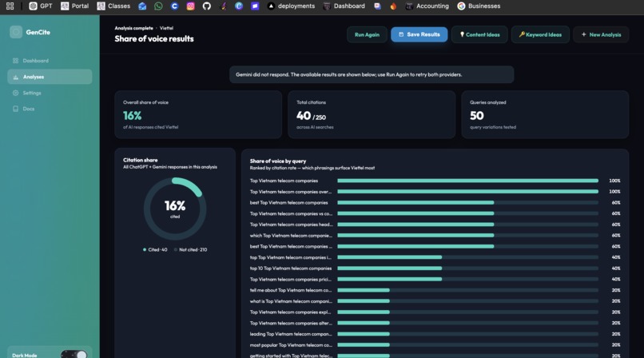Open Settings in the sidebar
The image size is (644, 358).
[50, 93]
